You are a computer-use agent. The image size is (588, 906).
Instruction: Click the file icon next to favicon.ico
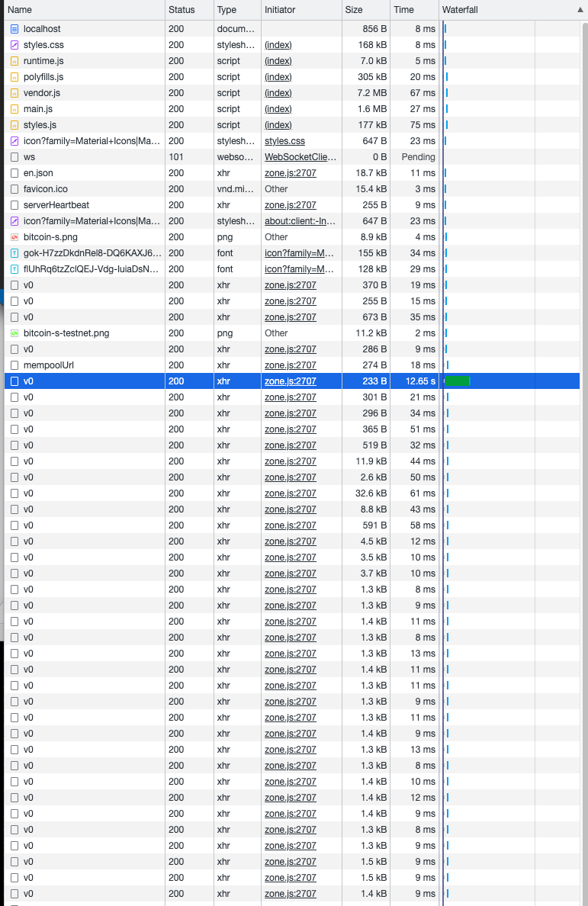[x=15, y=189]
